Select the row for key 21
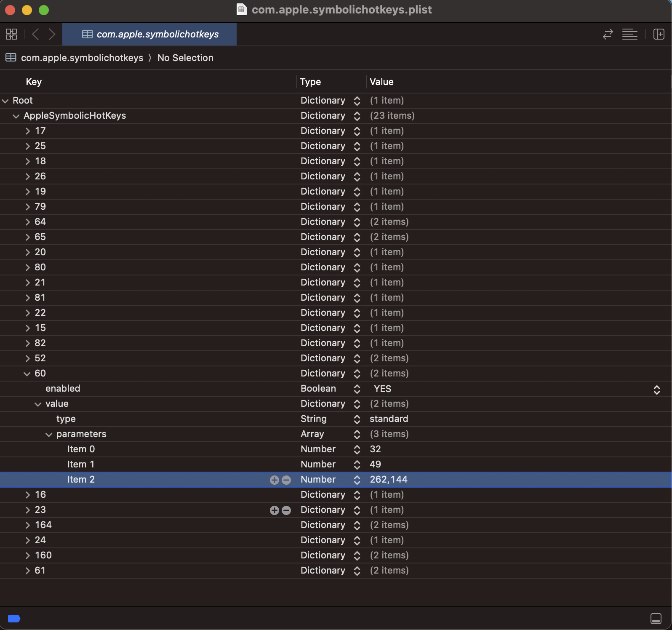The image size is (672, 630). pos(336,283)
